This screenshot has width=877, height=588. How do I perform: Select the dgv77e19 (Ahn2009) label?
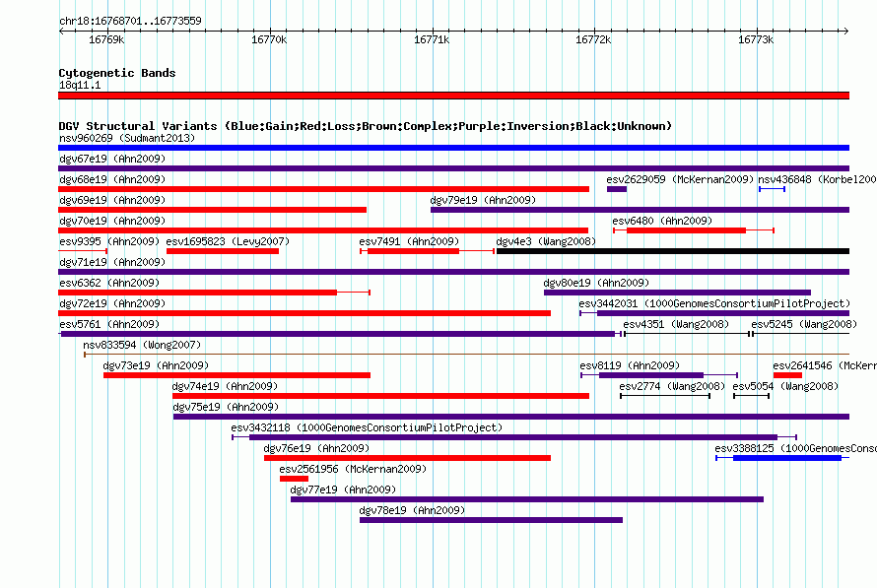point(343,490)
